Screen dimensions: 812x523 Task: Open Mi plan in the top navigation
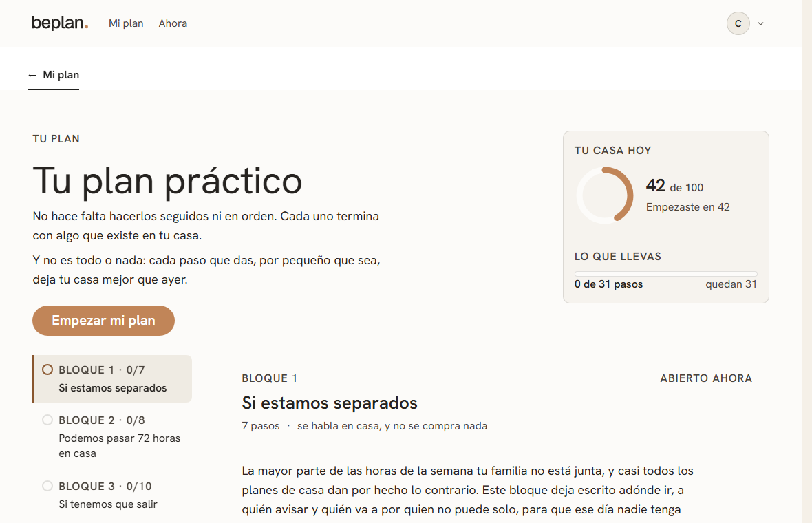tap(126, 23)
